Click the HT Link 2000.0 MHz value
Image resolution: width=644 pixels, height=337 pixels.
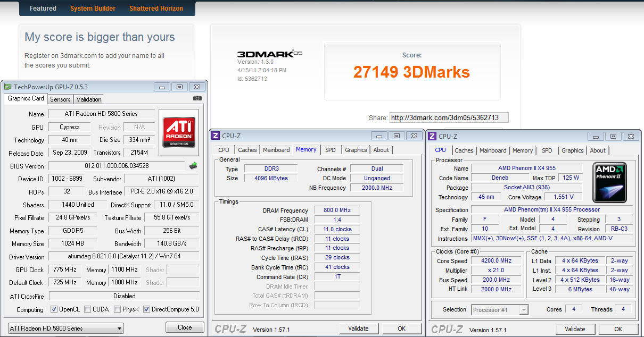point(497,289)
